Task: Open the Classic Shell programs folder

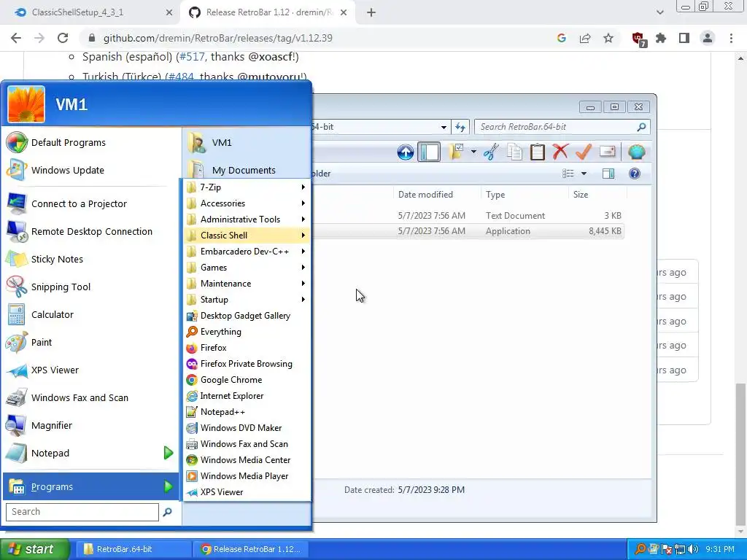Action: point(247,236)
